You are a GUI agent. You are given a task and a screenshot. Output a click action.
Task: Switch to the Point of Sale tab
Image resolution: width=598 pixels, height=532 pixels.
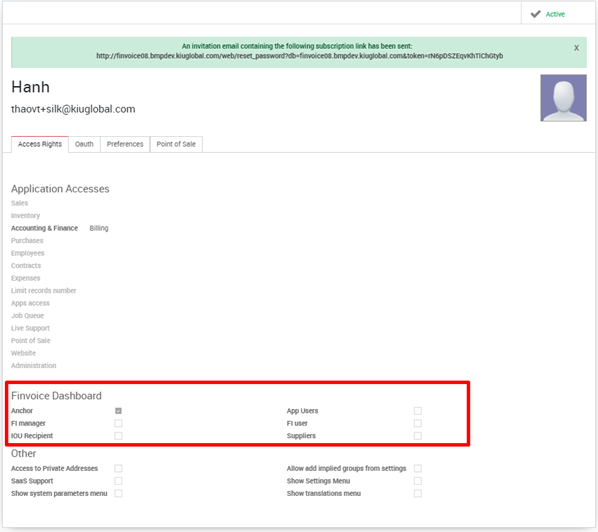click(x=176, y=144)
